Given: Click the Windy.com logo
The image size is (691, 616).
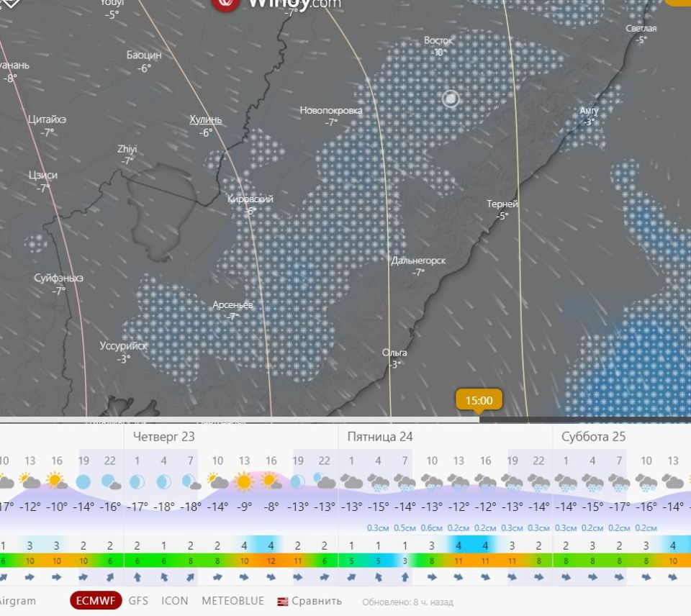Looking at the screenshot, I should (276, 4).
